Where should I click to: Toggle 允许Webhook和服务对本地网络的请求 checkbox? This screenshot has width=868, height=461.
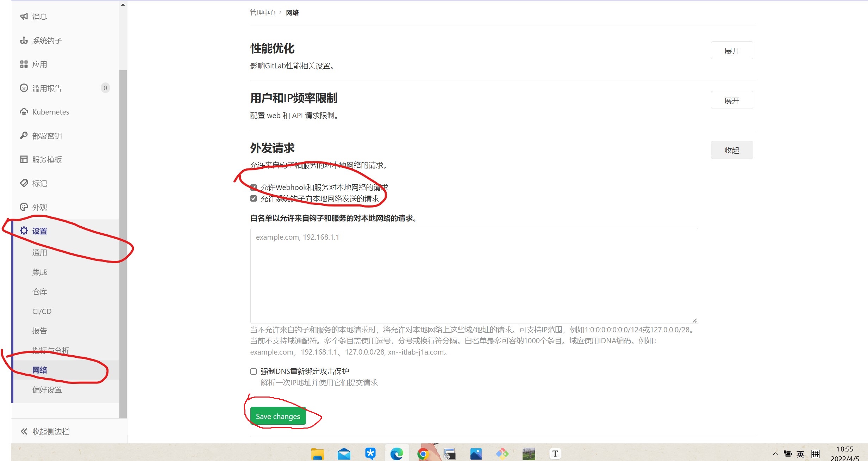(254, 187)
